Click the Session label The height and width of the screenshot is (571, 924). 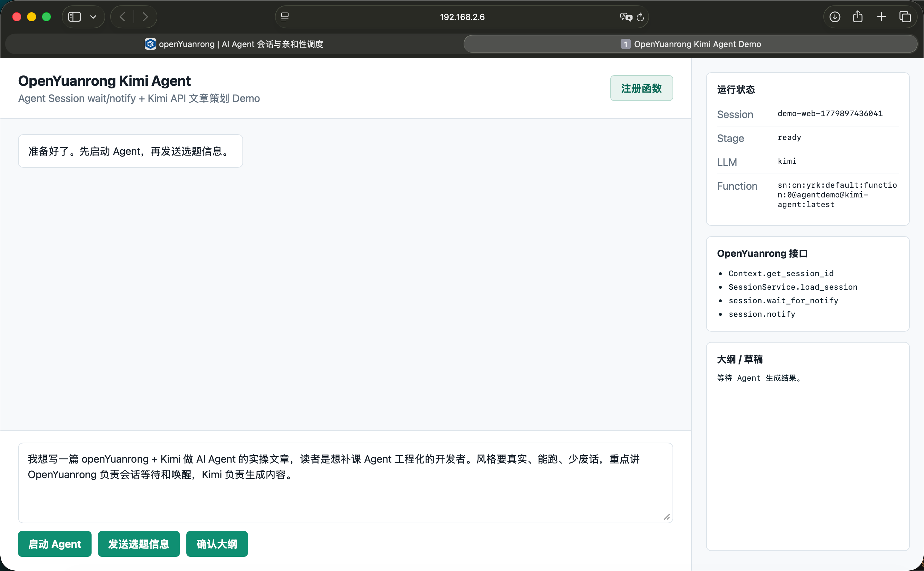click(x=735, y=115)
